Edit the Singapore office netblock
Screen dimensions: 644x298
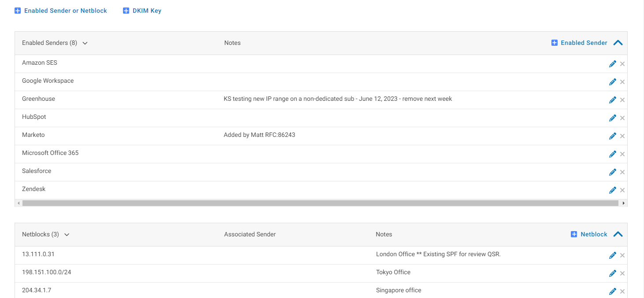click(613, 291)
